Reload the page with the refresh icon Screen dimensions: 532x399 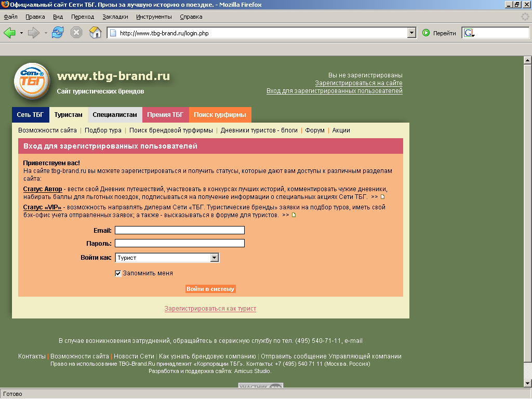tap(57, 33)
